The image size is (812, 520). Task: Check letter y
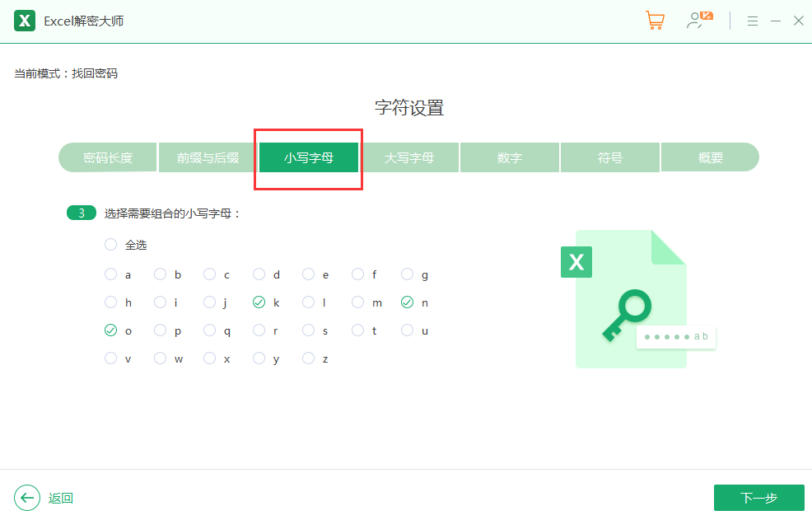coord(259,358)
